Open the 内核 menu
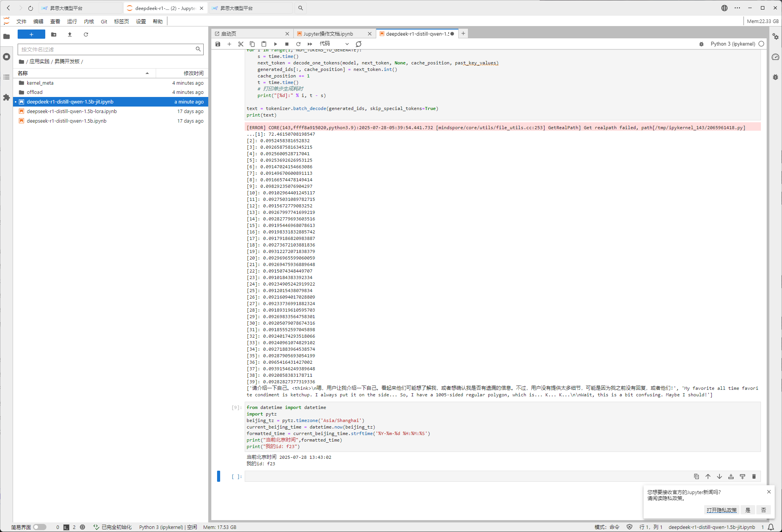 click(89, 21)
